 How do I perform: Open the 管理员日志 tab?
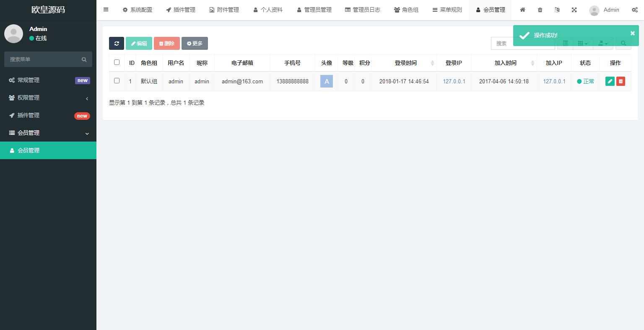[x=362, y=10]
